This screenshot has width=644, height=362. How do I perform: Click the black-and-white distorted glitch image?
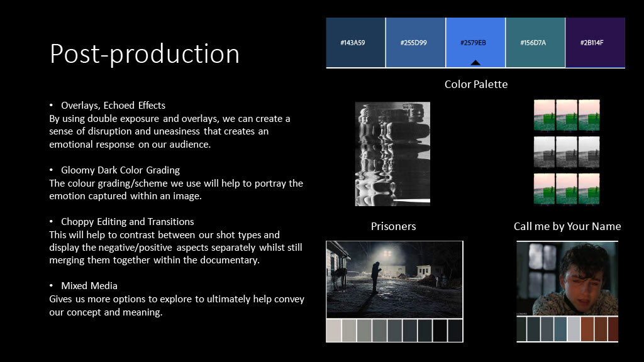click(392, 154)
